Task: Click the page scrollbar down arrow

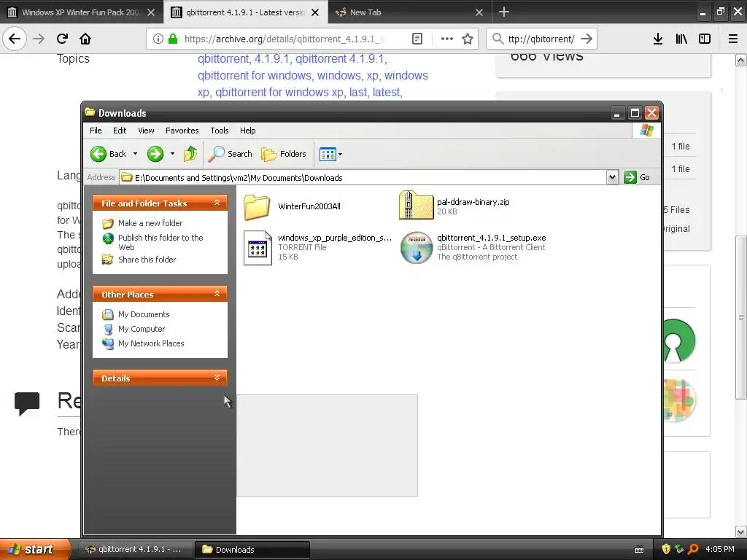Action: point(740,531)
